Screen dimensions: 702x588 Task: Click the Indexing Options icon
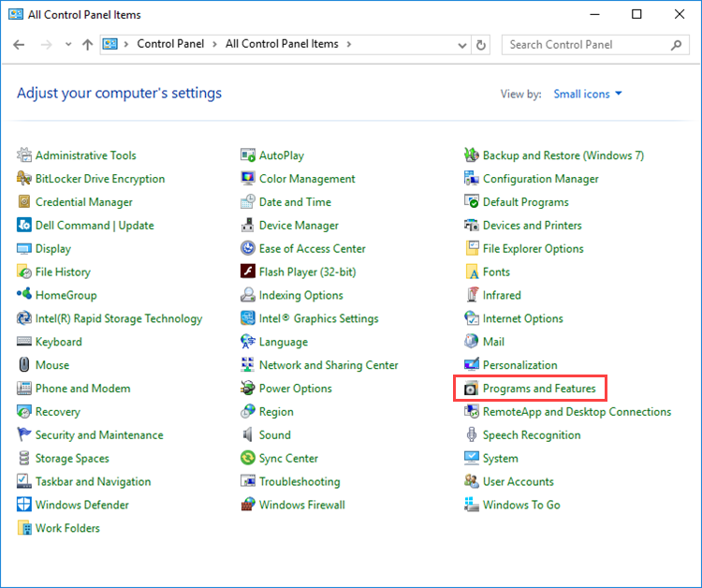[x=248, y=295]
